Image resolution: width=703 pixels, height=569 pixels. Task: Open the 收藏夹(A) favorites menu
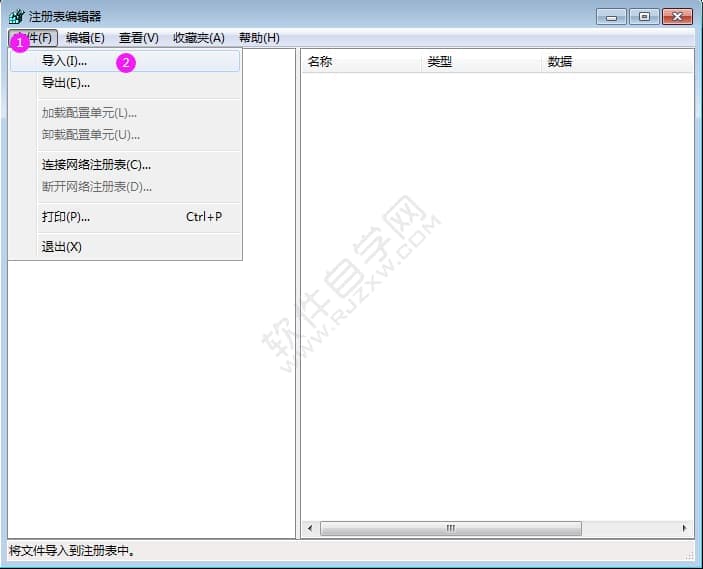click(x=198, y=38)
